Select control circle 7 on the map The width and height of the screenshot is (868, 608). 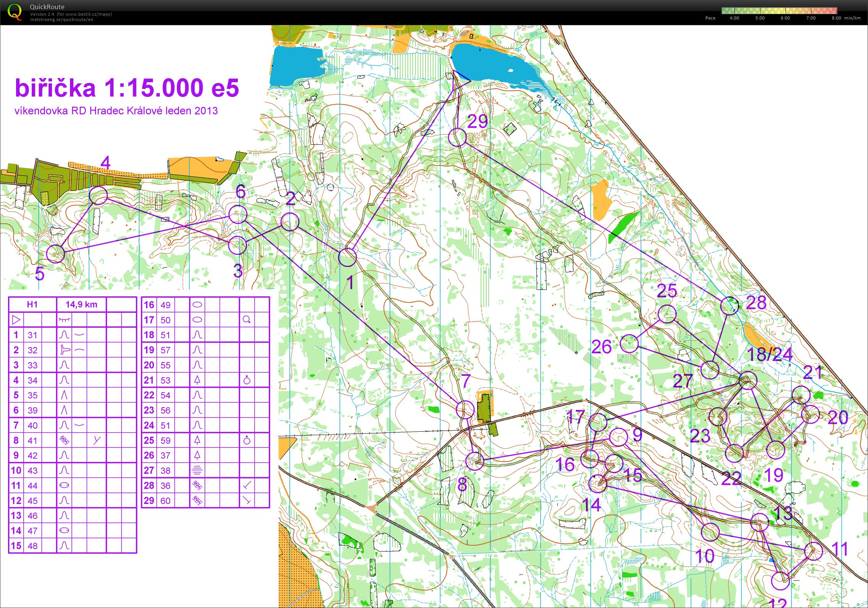coord(465,410)
